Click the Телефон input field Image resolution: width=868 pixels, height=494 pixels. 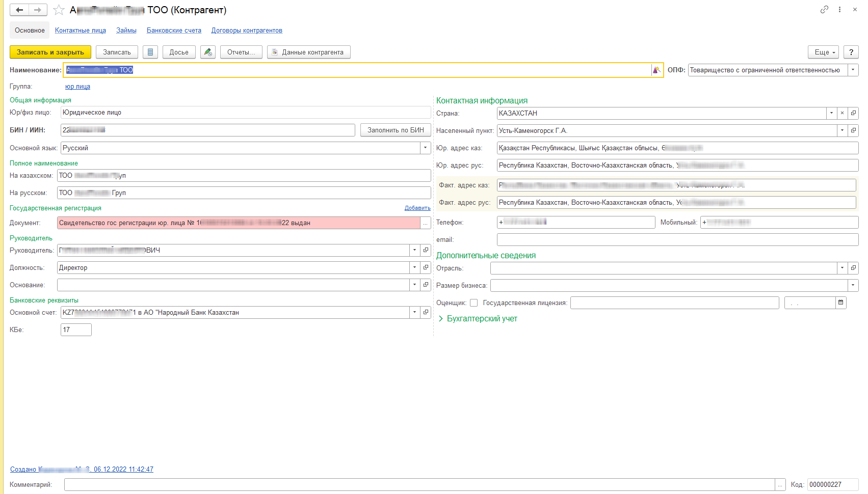point(576,222)
